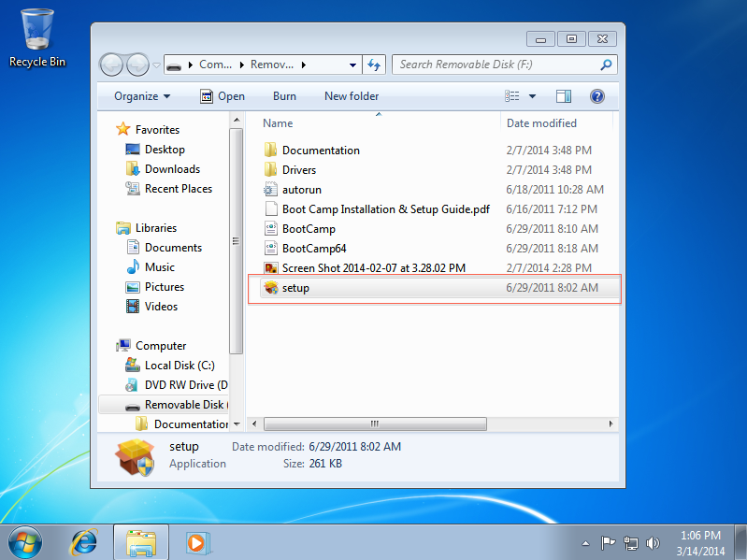Open the address bar history dropdown
The height and width of the screenshot is (560, 747).
coord(352,65)
